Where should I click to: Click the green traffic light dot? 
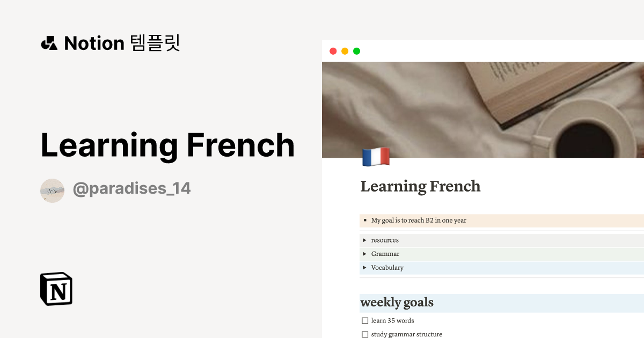click(x=357, y=51)
